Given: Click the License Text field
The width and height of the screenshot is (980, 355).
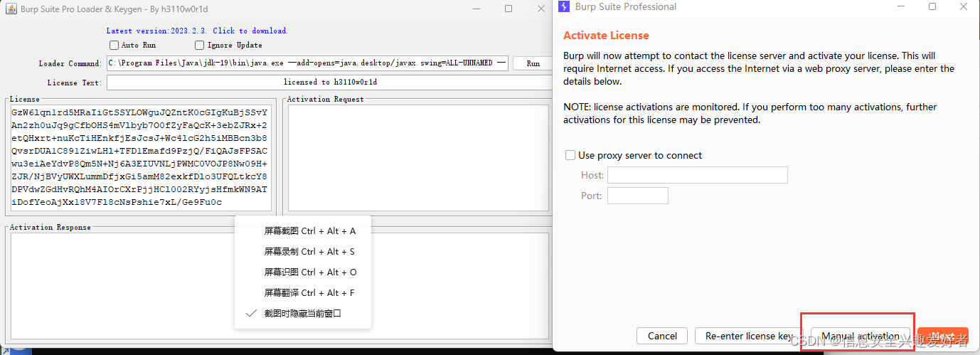Looking at the screenshot, I should click(x=330, y=83).
